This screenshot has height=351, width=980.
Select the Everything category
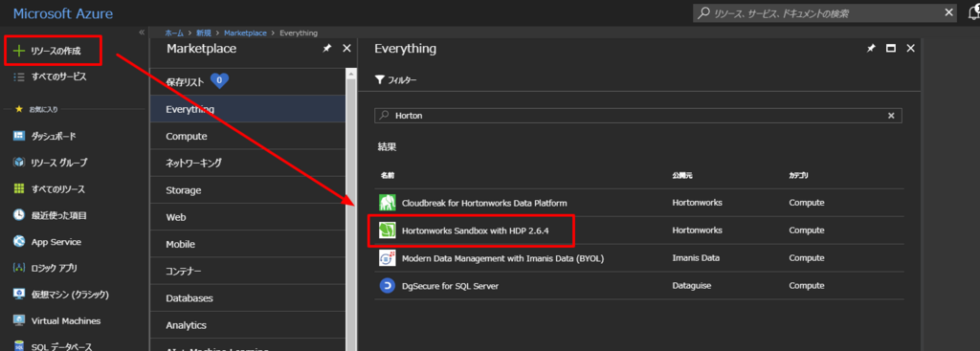[x=248, y=109]
